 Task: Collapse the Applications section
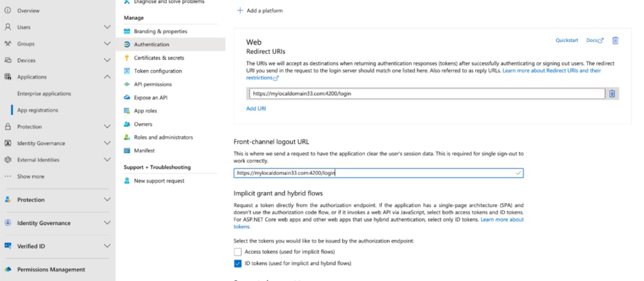(107, 77)
